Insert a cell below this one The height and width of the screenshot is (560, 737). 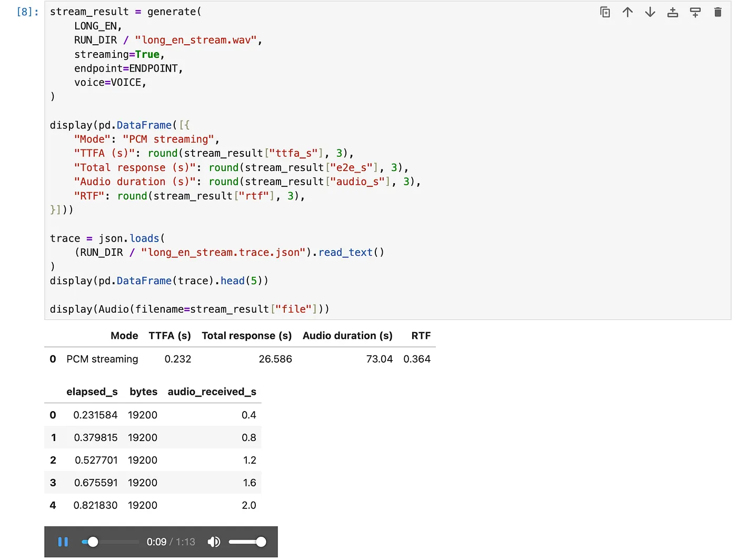[695, 12]
